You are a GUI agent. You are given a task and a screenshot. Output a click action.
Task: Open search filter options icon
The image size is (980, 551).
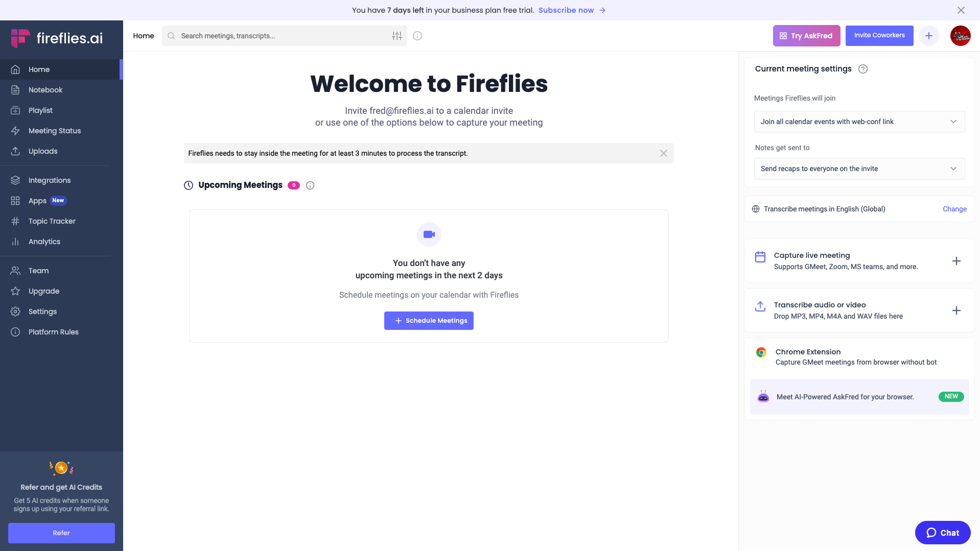[397, 36]
